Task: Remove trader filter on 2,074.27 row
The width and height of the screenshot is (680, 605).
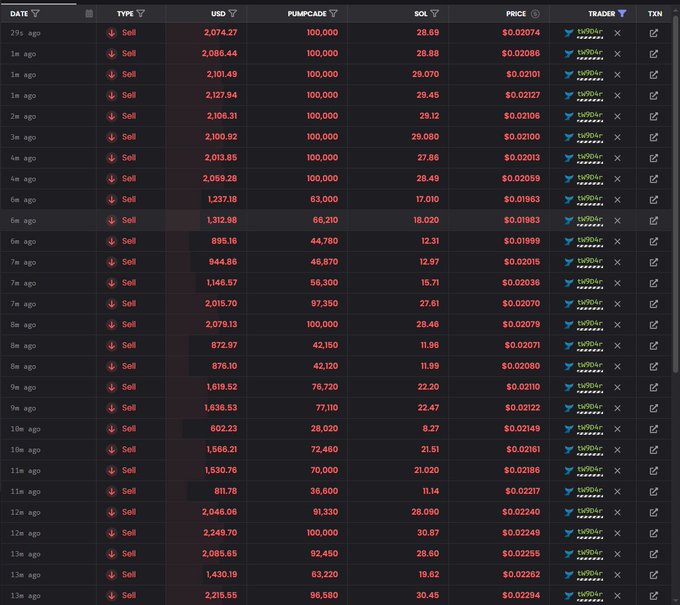Action: pyautogui.click(x=618, y=33)
